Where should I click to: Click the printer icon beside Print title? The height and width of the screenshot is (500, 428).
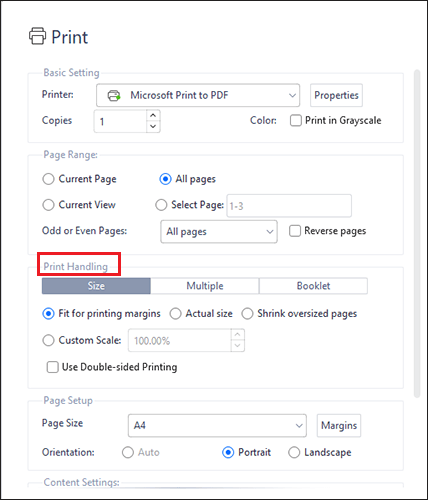(37, 36)
